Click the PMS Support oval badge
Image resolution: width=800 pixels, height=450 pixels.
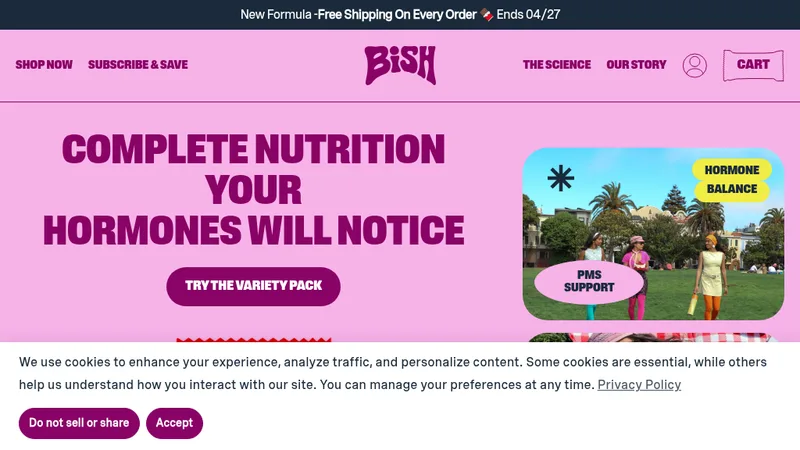tap(589, 281)
